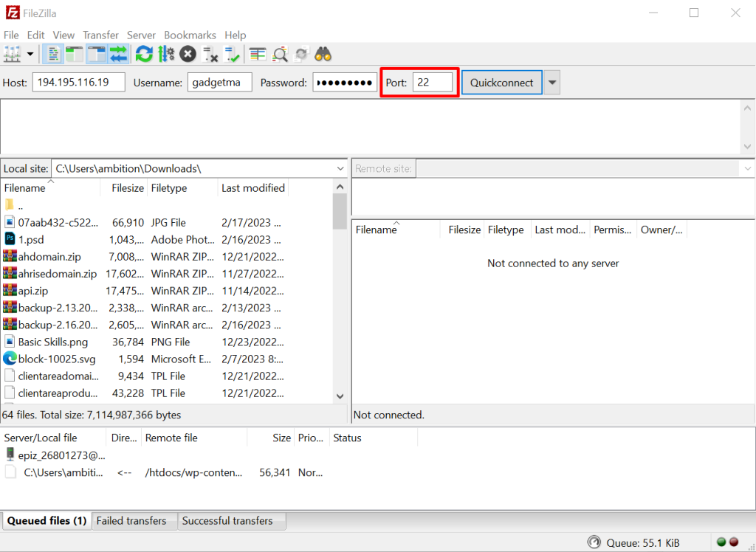Viewport: 756px width, 552px height.
Task: Select Basic Skills.png file
Action: (x=166, y=342)
